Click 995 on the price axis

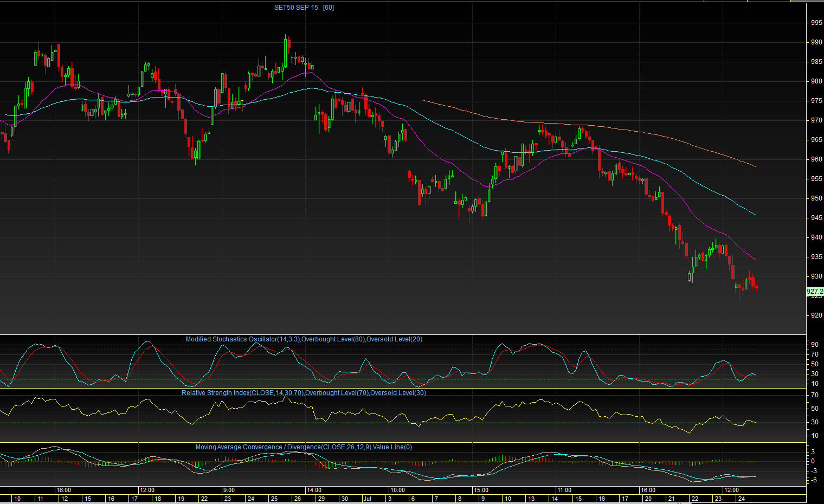tap(816, 23)
